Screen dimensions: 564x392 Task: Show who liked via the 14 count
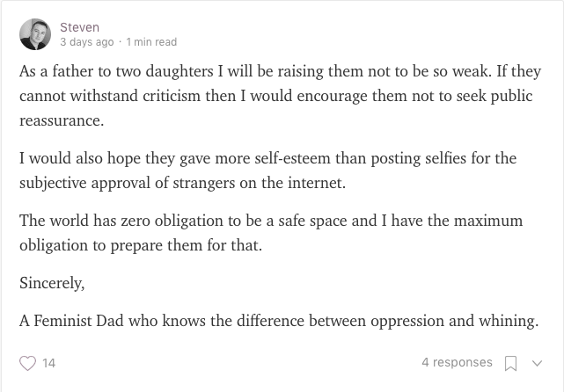(x=49, y=363)
